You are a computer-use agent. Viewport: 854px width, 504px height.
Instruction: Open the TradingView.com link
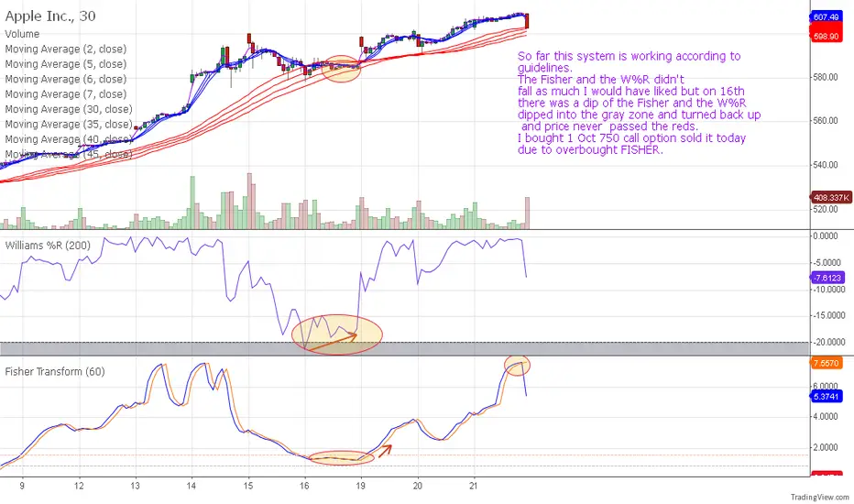(820, 497)
